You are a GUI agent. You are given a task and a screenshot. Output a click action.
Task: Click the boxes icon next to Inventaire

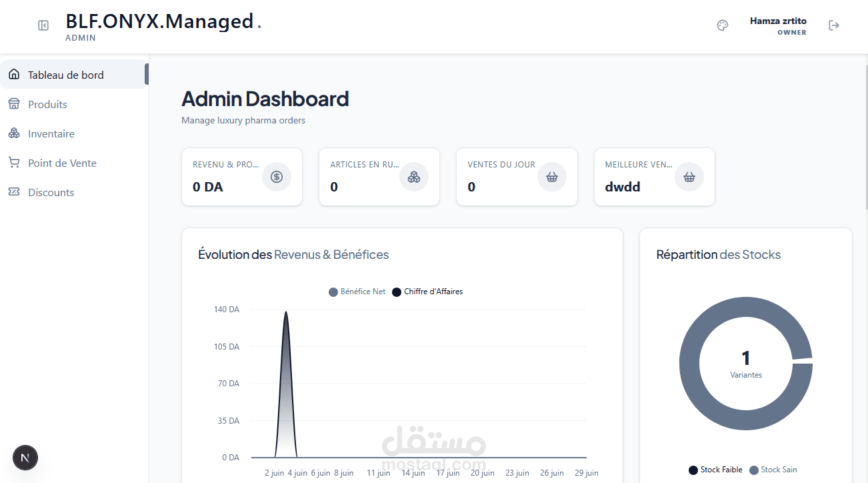pyautogui.click(x=14, y=133)
